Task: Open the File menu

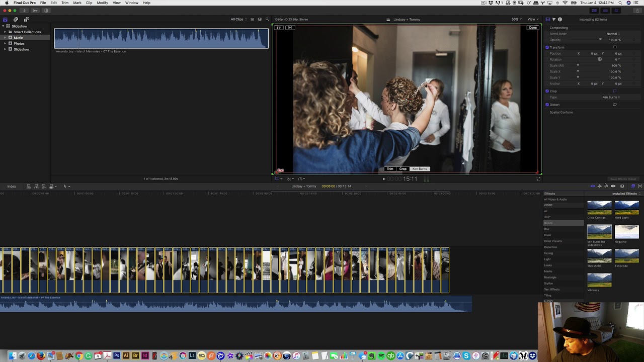Action: tap(43, 3)
